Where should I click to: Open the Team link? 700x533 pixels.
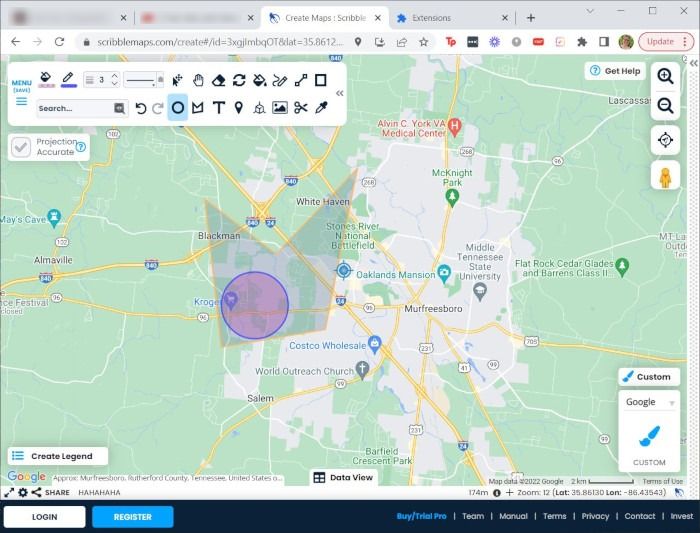(473, 516)
